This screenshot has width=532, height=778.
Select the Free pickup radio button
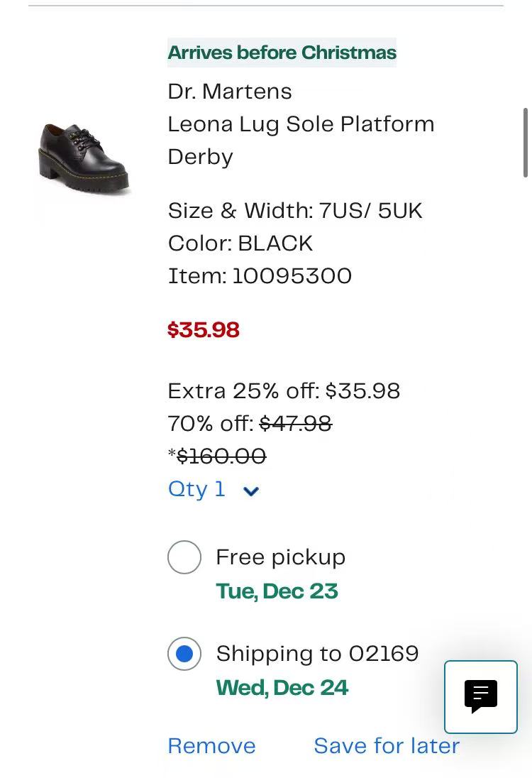[x=184, y=557]
